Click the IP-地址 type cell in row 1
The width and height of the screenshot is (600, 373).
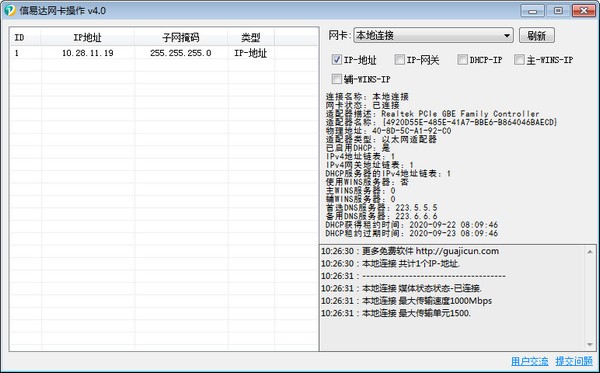pos(251,53)
